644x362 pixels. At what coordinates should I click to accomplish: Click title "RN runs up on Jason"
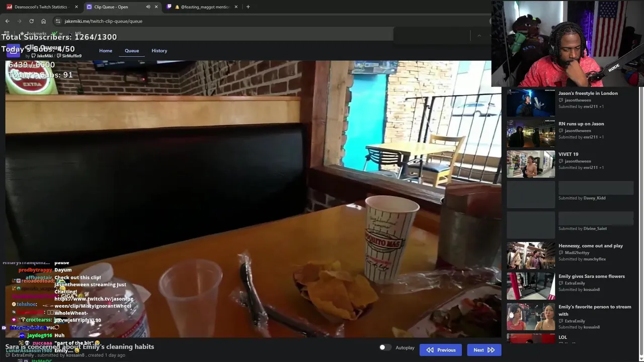(x=581, y=124)
